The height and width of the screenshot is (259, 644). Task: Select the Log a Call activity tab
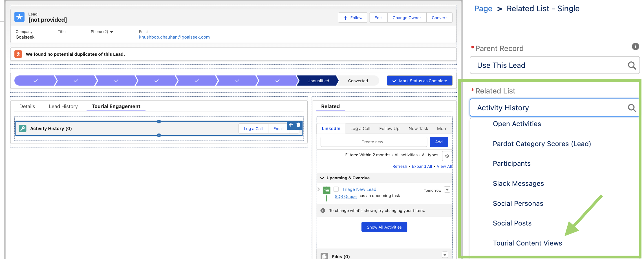click(360, 129)
